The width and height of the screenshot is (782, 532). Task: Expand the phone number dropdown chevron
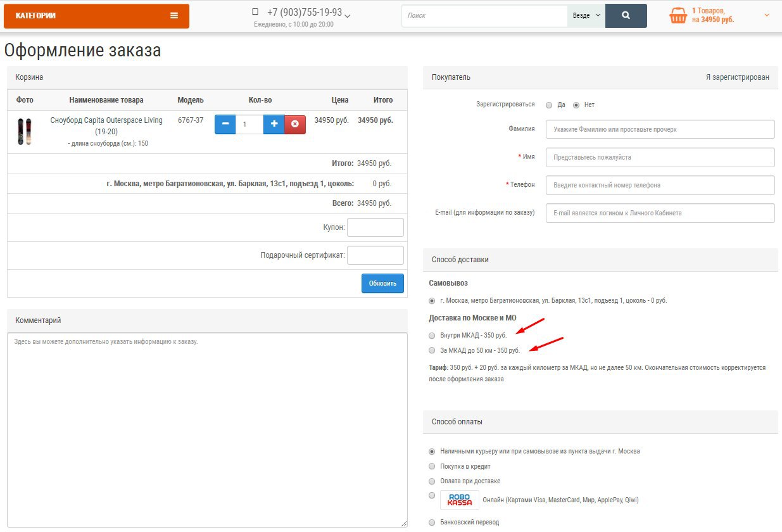click(348, 15)
